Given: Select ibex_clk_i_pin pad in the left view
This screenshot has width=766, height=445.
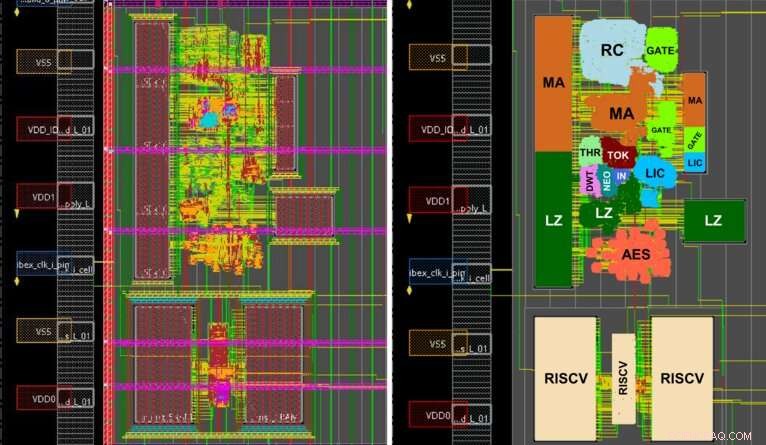Looking at the screenshot, I should click(x=44, y=264).
